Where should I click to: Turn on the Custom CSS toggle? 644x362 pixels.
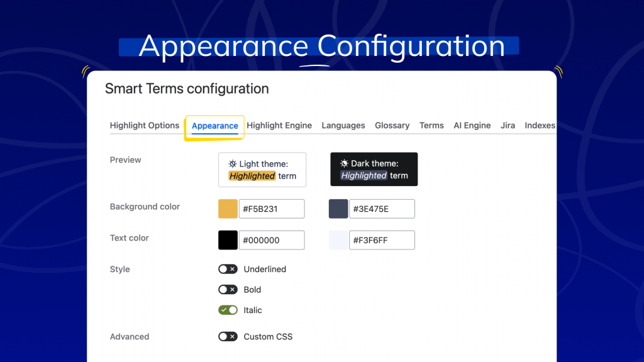[228, 337]
